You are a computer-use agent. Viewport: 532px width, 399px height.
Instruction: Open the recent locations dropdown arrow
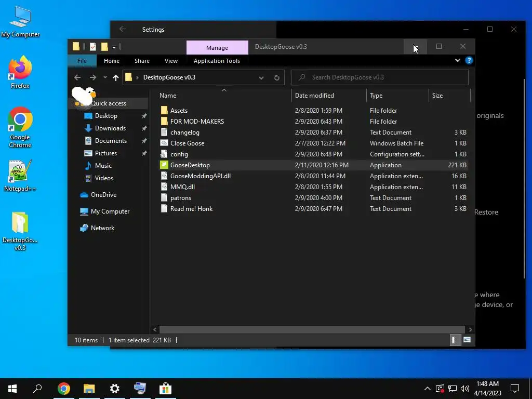105,78
